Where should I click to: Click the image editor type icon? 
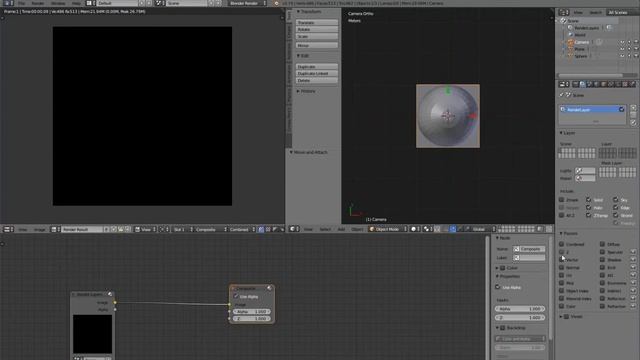(x=8, y=229)
